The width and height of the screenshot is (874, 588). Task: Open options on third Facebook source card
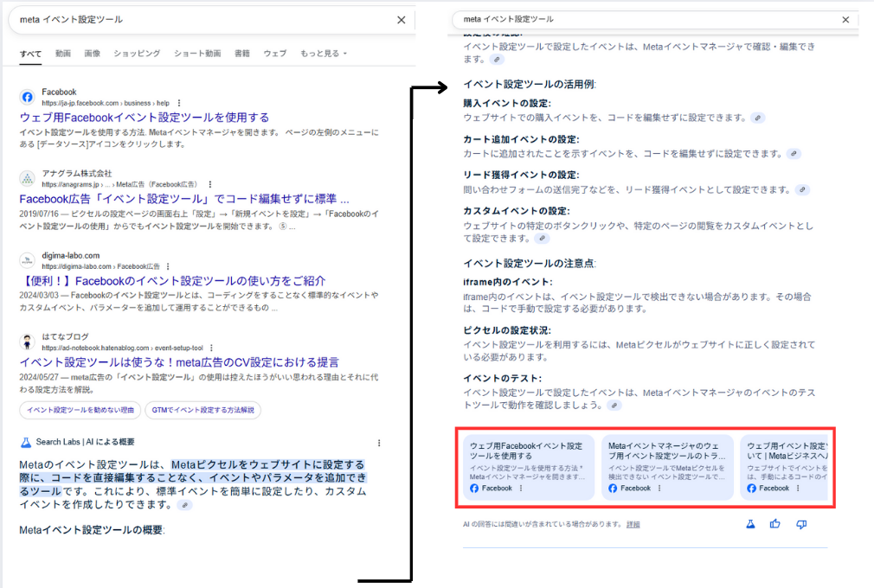click(798, 489)
